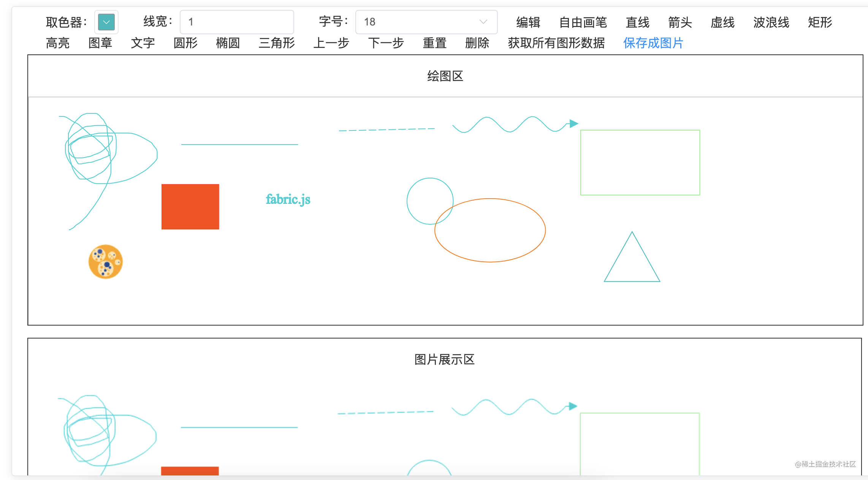Select the 文字 text tool
The width and height of the screenshot is (868, 480).
pyautogui.click(x=143, y=43)
